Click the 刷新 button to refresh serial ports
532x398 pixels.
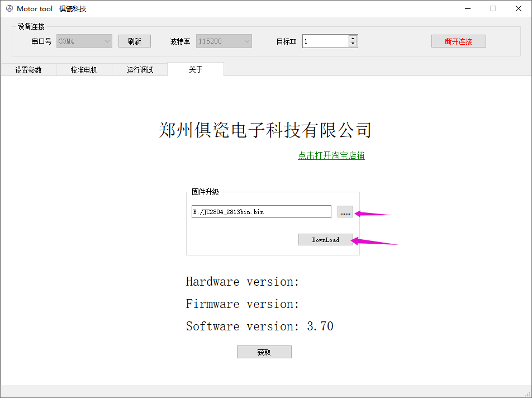[134, 41]
